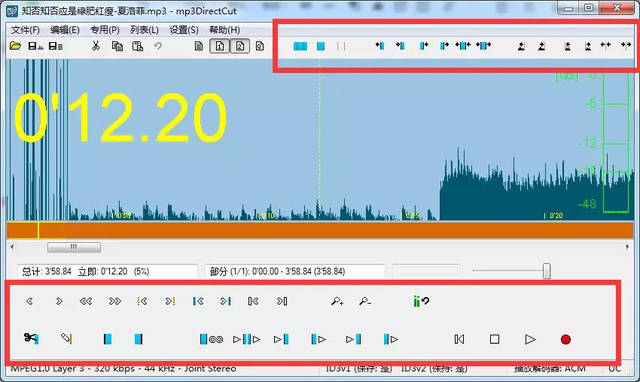Click the yellow open-folder icon

tap(16, 46)
